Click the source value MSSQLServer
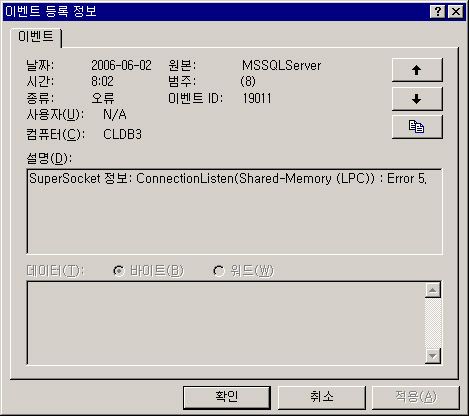Image resolution: width=469 pixels, height=416 pixels. (281, 65)
